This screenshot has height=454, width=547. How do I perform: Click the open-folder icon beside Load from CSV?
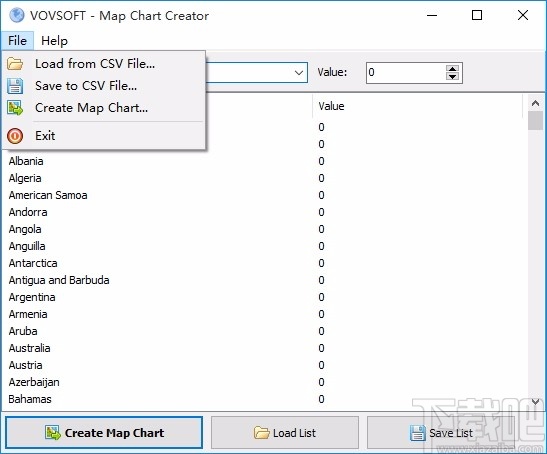(x=15, y=64)
